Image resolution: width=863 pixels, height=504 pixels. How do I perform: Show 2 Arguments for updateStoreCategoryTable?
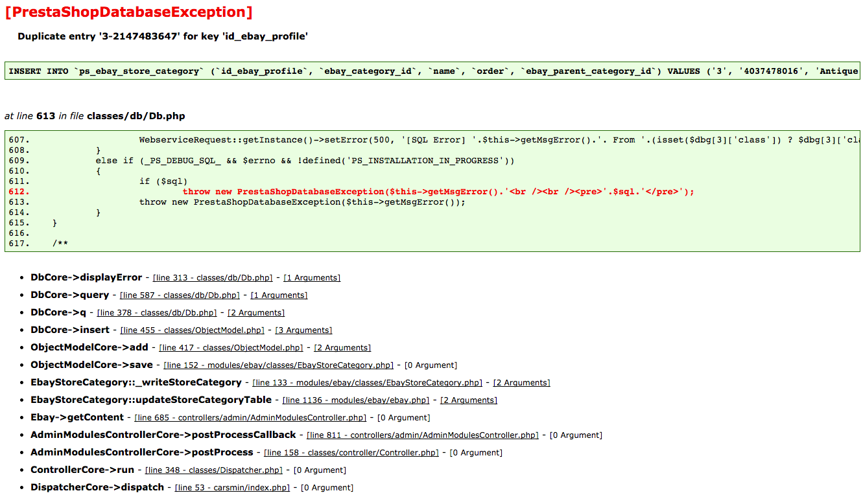tap(469, 400)
